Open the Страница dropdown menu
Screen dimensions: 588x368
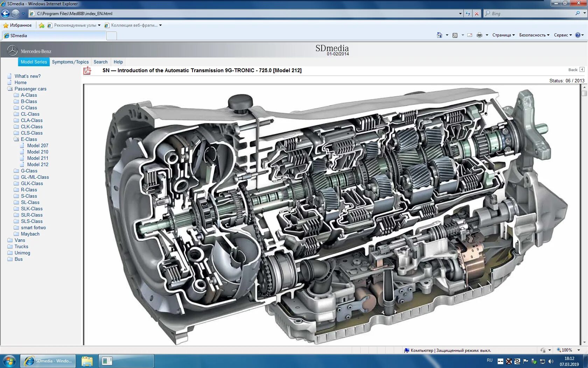click(504, 35)
